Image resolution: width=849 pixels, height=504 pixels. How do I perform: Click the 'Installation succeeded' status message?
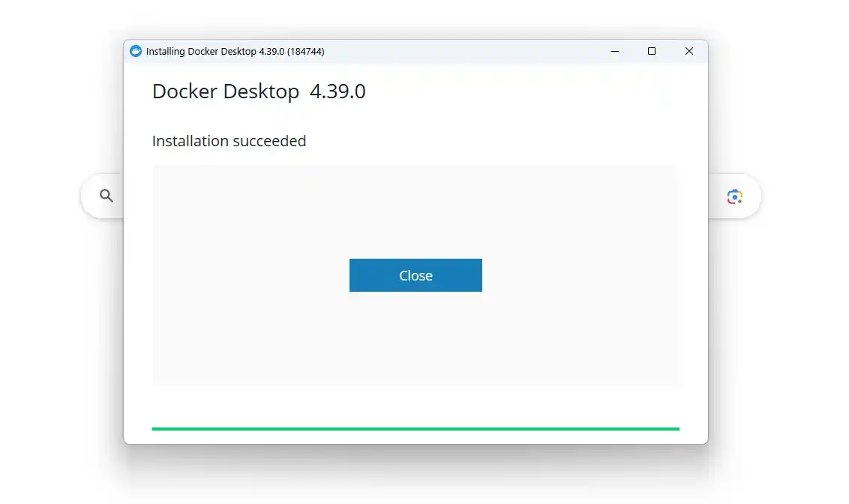[229, 141]
